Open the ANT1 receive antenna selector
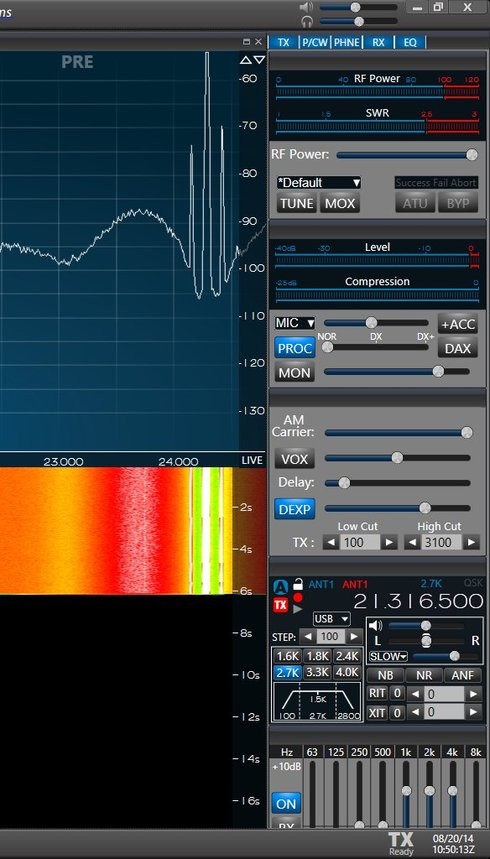 tap(321, 585)
